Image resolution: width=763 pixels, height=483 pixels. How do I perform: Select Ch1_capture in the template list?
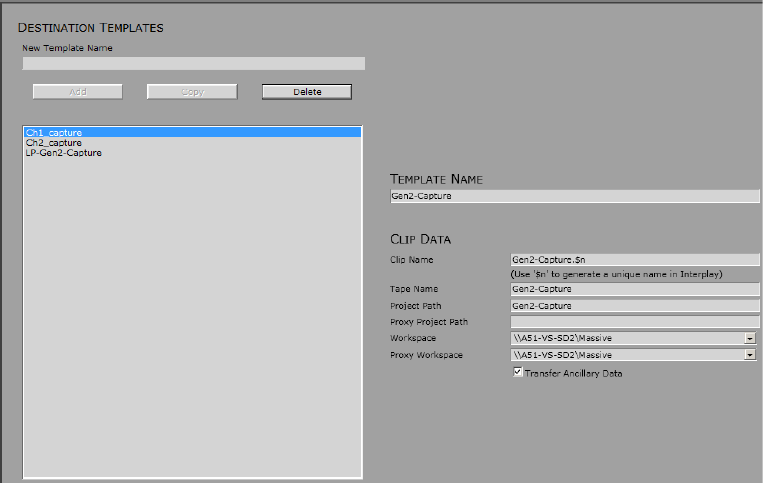[193, 132]
